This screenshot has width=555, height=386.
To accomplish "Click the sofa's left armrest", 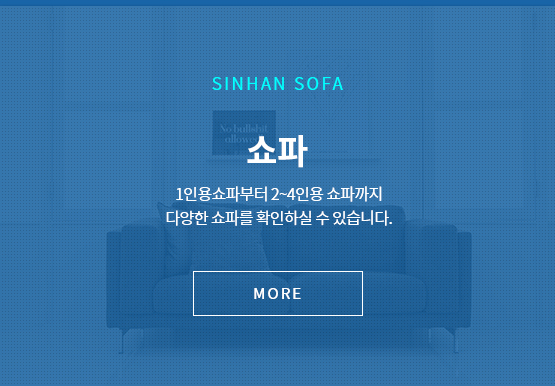I will [114, 280].
